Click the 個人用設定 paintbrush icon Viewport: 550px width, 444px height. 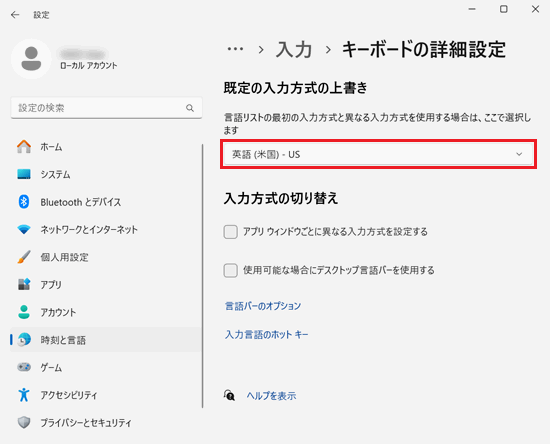(x=24, y=257)
